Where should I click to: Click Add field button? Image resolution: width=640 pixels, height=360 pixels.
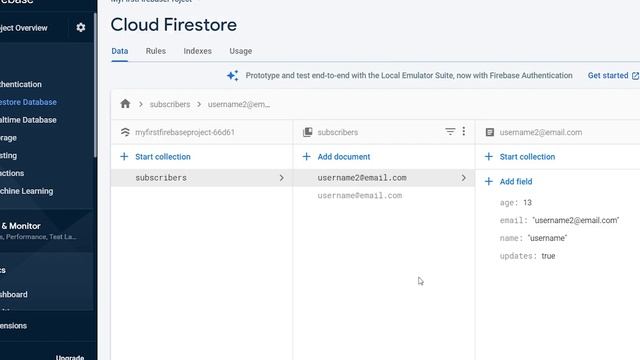pyautogui.click(x=516, y=182)
